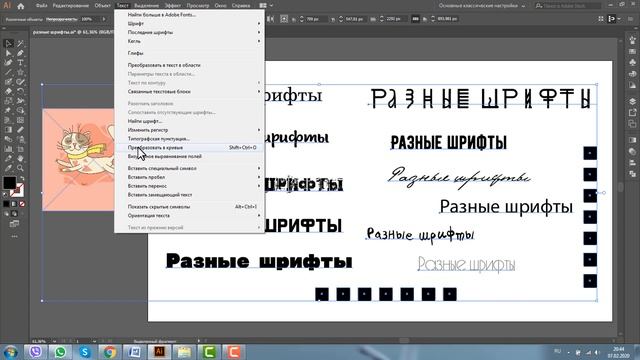Enable Draw Normal mode
Image resolution: width=640 pixels, height=360 pixels.
pos(6,213)
